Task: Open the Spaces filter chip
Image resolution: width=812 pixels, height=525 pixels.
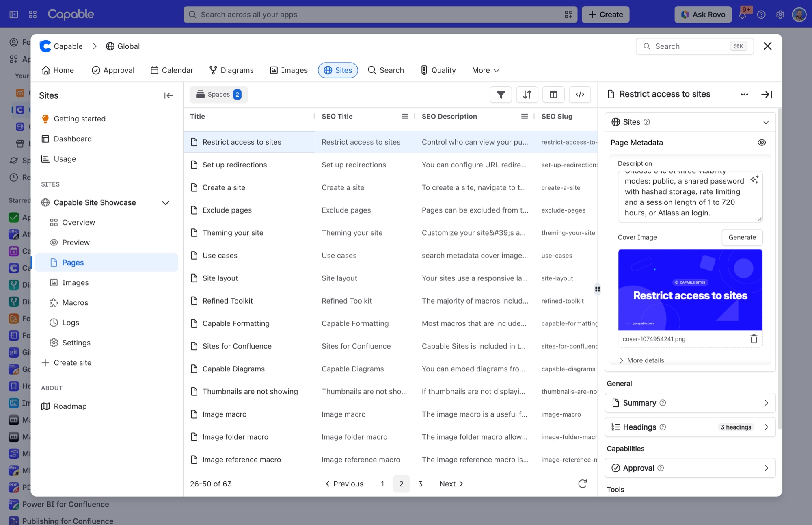Action: coord(218,95)
